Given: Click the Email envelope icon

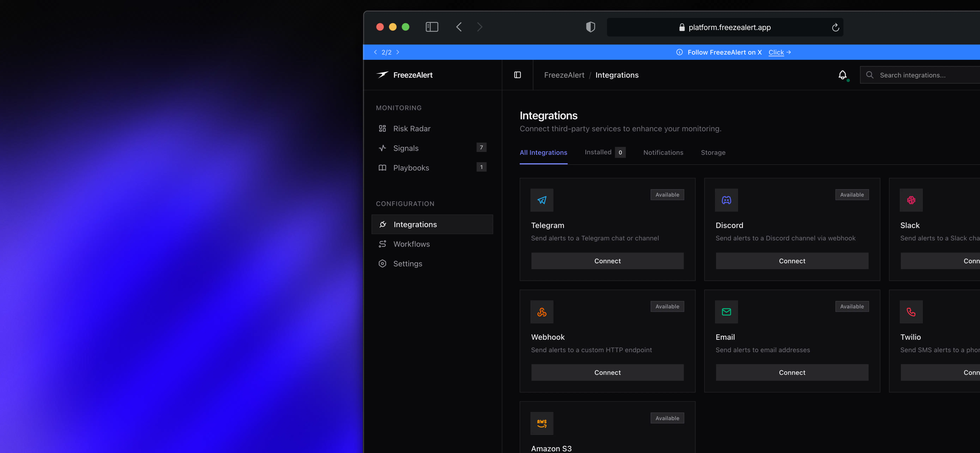Looking at the screenshot, I should tap(726, 312).
